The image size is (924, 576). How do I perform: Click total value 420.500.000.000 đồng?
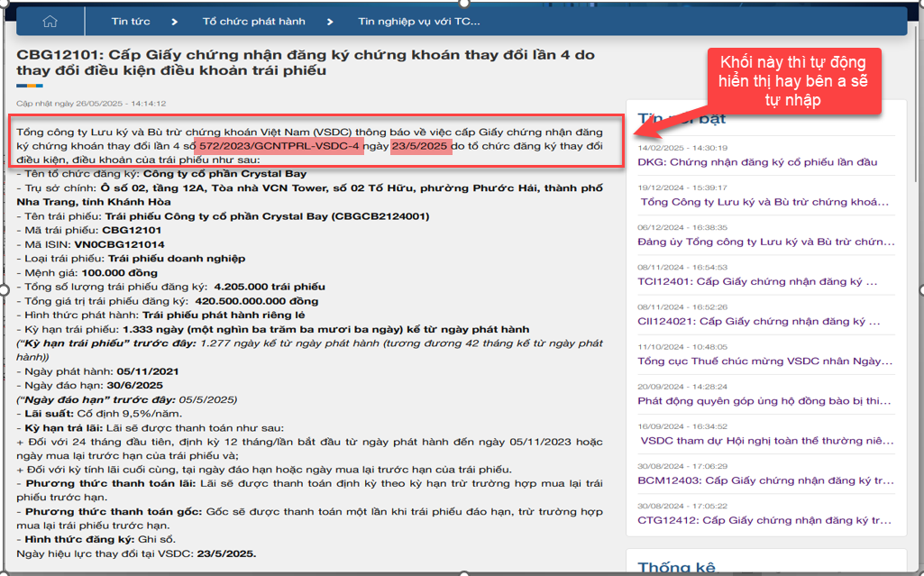click(x=257, y=301)
